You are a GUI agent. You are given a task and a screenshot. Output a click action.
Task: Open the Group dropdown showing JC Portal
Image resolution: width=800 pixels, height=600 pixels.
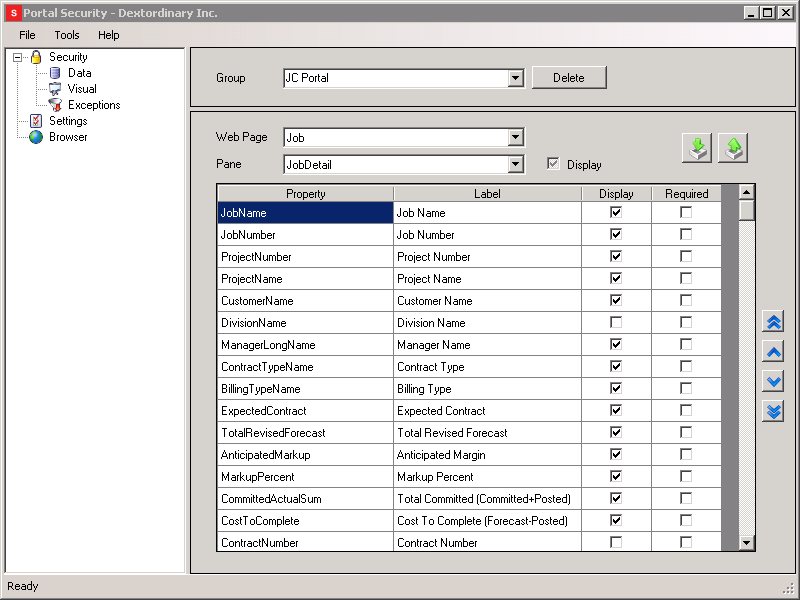[516, 78]
